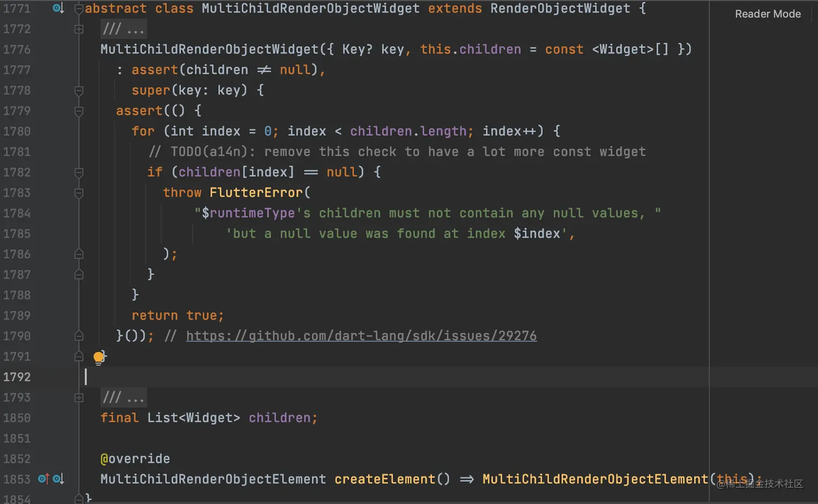The width and height of the screenshot is (818, 504).
Task: Click the Reader Mode label
Action: point(768,14)
